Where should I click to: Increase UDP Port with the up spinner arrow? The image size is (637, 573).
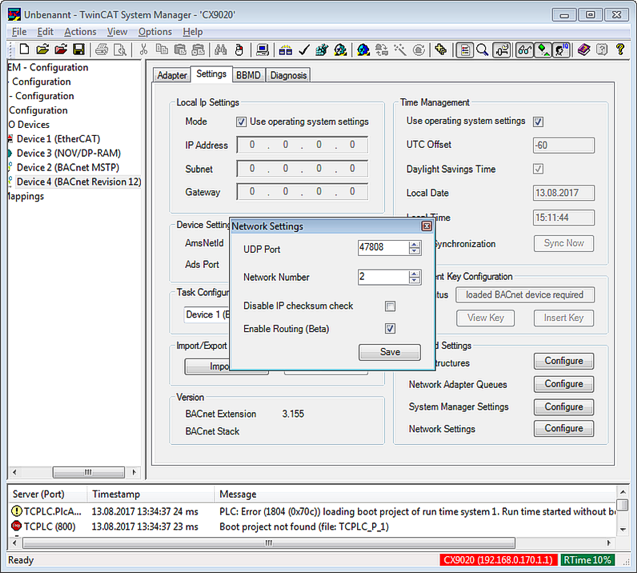(414, 244)
